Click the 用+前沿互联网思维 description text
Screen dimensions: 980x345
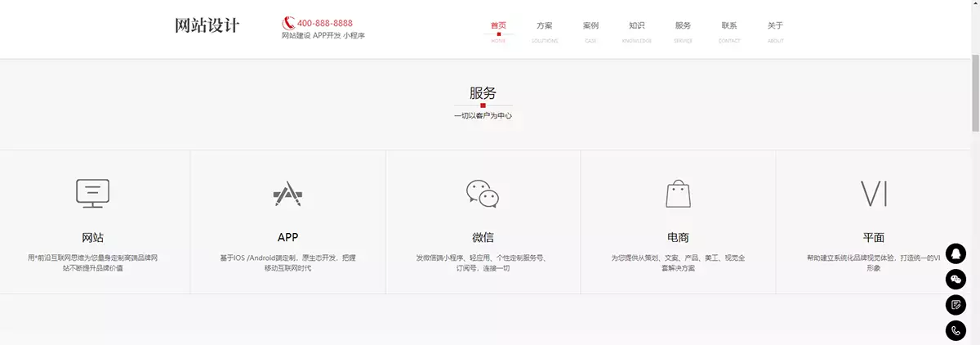(92, 262)
